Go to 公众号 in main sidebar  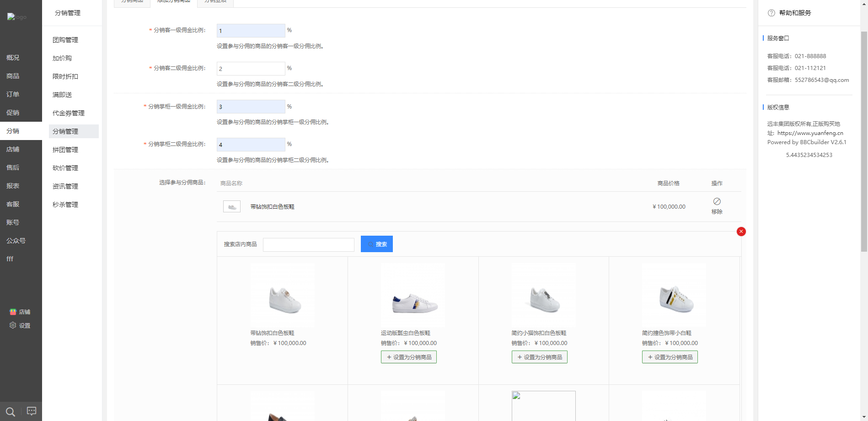16,241
